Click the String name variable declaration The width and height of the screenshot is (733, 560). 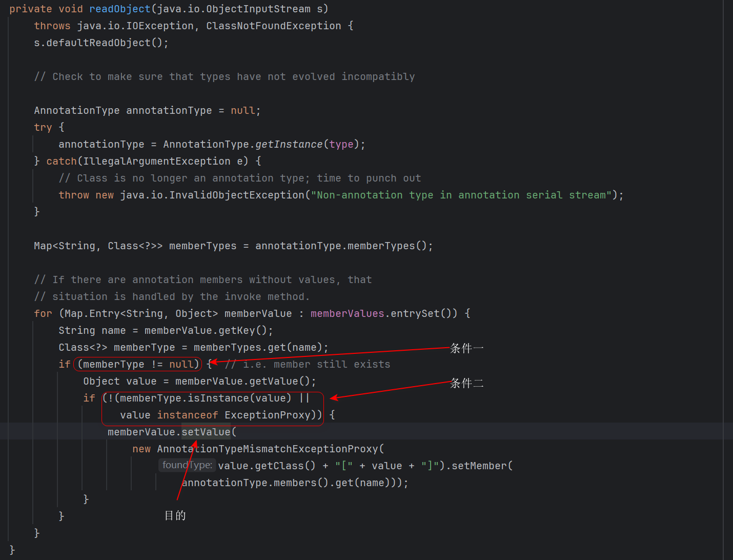92,330
